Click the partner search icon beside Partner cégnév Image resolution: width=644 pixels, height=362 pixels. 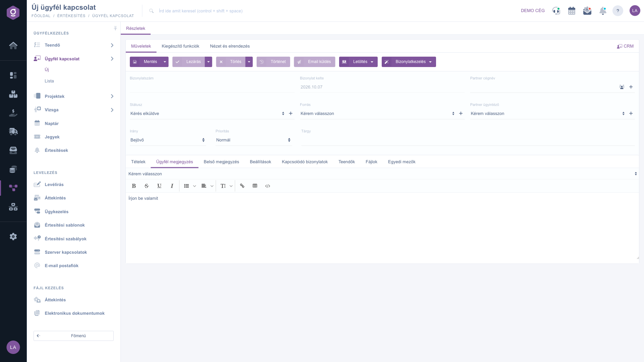pos(622,87)
